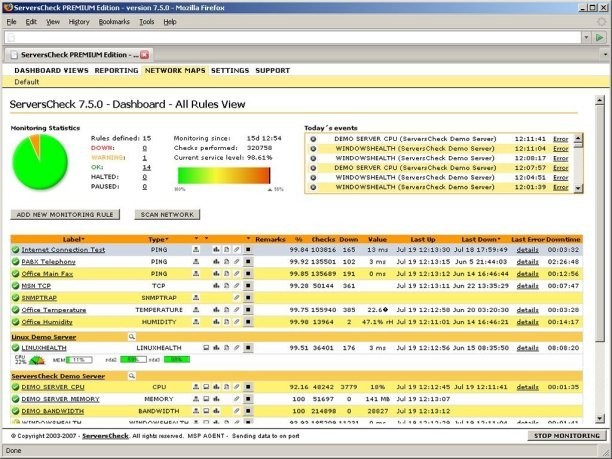
Task: Open the tab list dropdown at the tab bar's right end
Action: [x=605, y=55]
